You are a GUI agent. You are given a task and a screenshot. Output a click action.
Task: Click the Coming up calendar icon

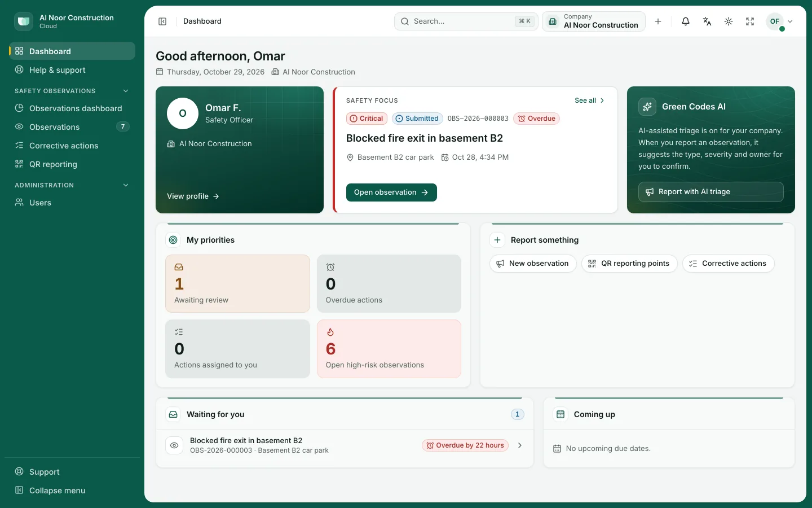click(x=561, y=414)
